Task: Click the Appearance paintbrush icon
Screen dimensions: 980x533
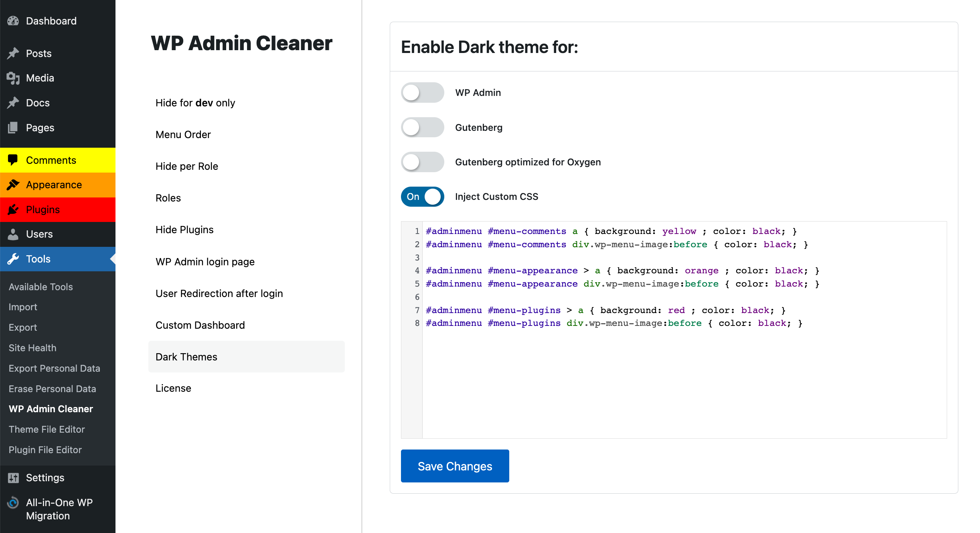Action: click(13, 185)
